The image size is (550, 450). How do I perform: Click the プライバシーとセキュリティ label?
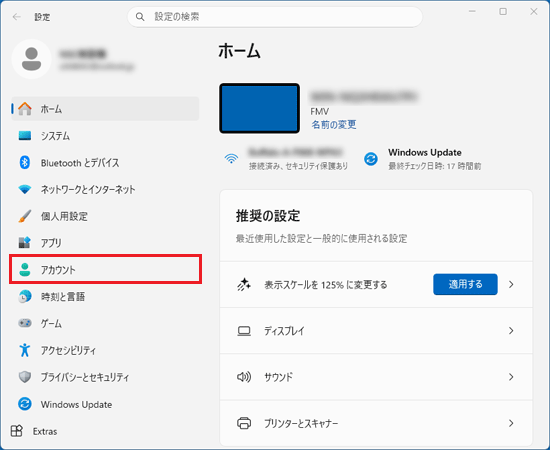tap(85, 377)
